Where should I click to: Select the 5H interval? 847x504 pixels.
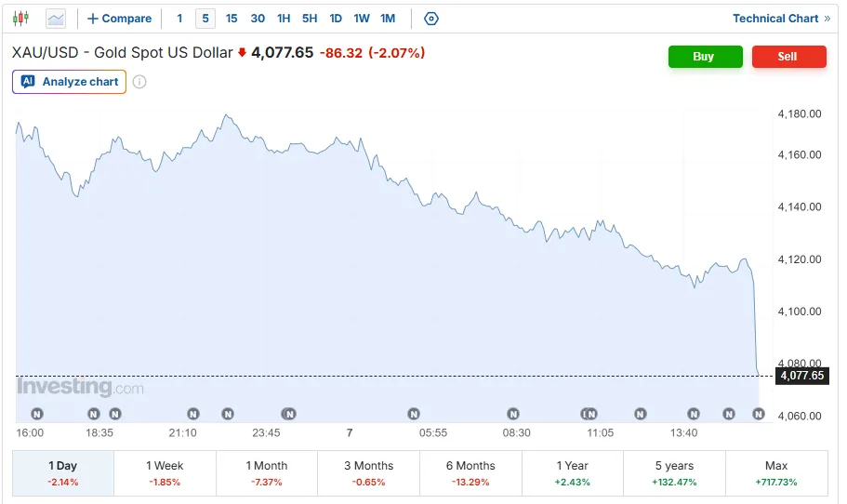(x=310, y=19)
